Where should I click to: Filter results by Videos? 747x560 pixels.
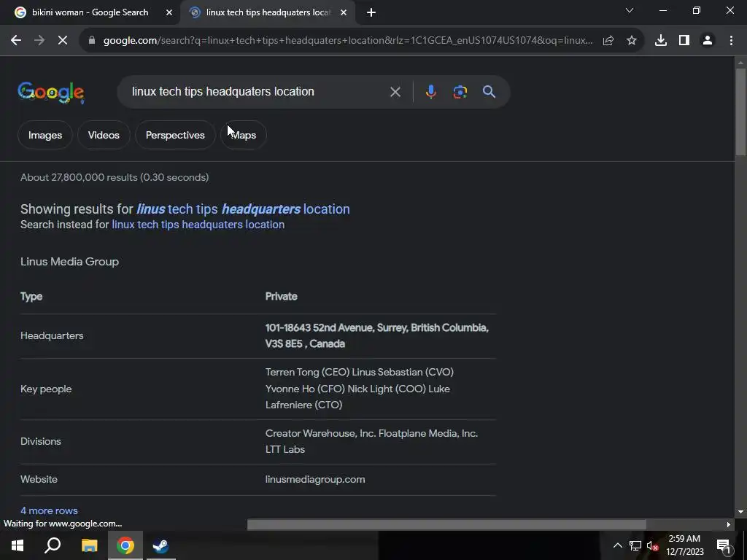pyautogui.click(x=104, y=135)
